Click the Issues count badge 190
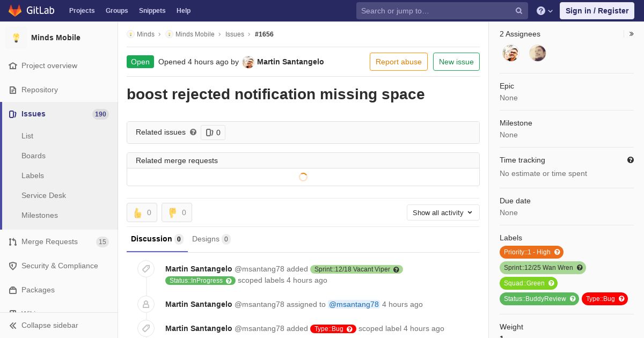 [100, 114]
